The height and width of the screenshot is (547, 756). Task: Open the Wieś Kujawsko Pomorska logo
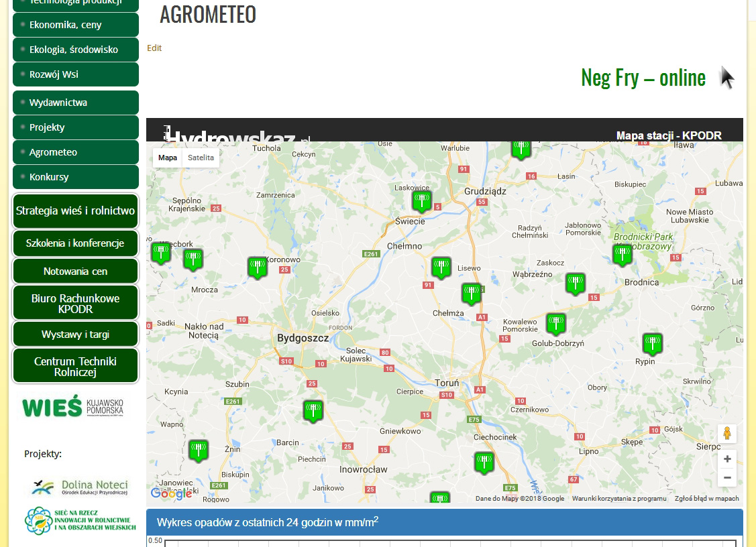73,407
